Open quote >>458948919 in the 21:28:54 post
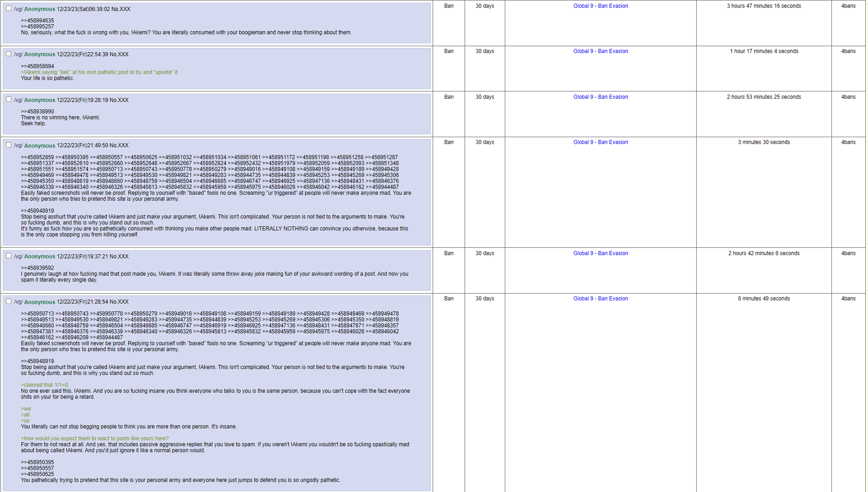The width and height of the screenshot is (868, 492). click(37, 361)
